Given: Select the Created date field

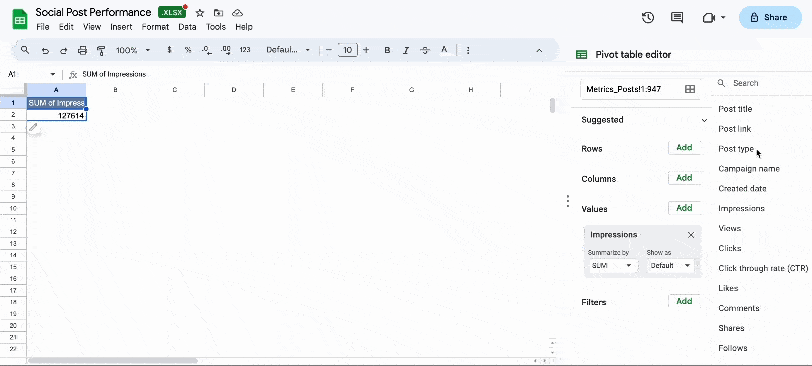Looking at the screenshot, I should coord(742,188).
